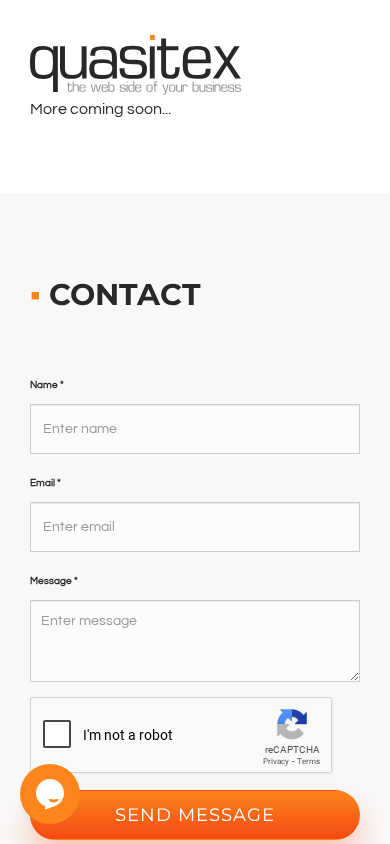Click the Message field label
This screenshot has height=844, width=390.
click(x=54, y=581)
